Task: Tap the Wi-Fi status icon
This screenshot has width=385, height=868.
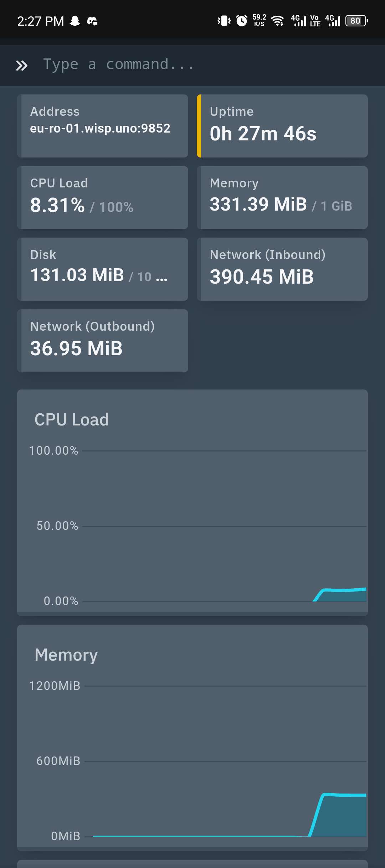Action: (x=277, y=21)
